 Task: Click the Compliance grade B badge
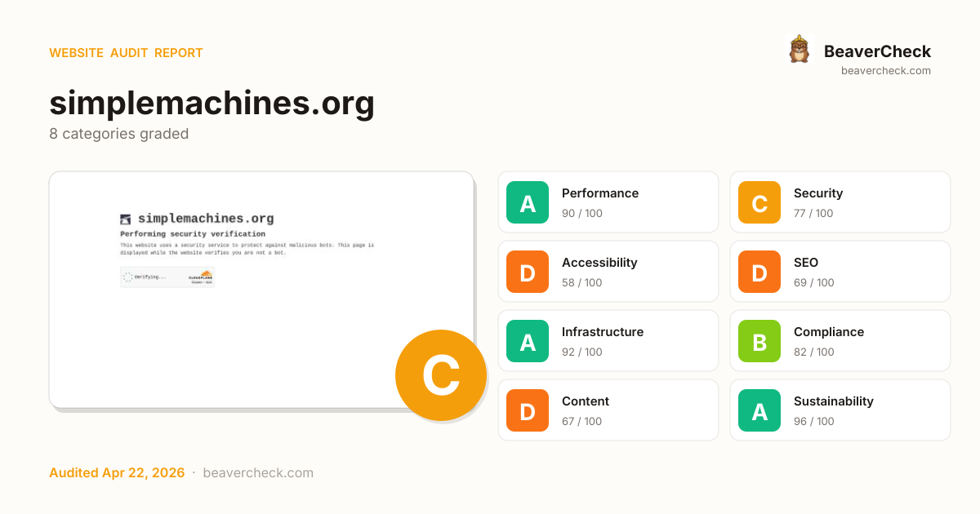click(759, 341)
